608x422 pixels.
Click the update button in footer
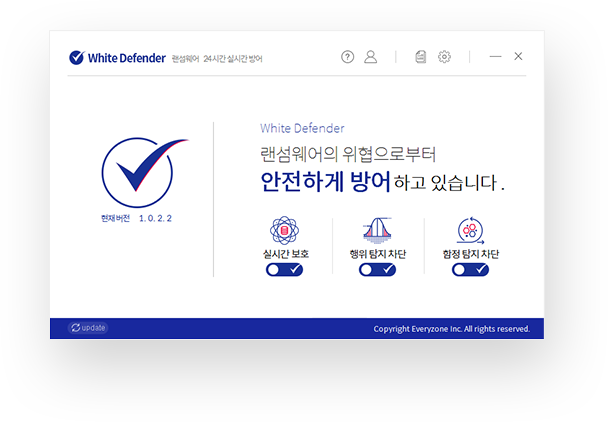[x=88, y=328]
